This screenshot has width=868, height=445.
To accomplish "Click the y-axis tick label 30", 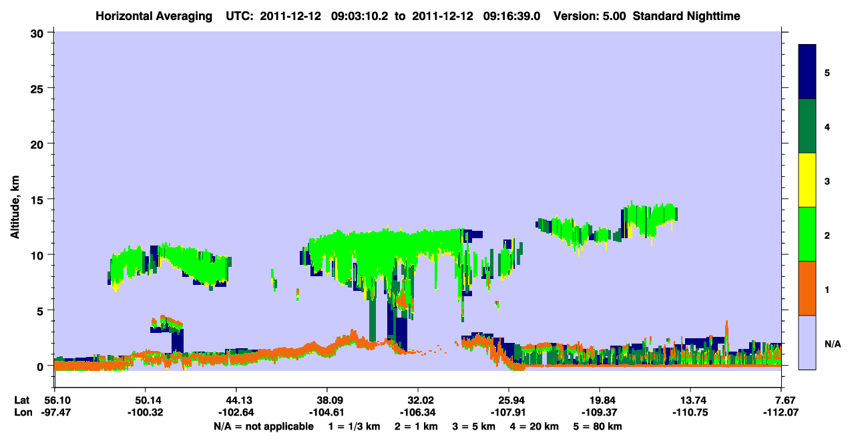I will point(39,33).
